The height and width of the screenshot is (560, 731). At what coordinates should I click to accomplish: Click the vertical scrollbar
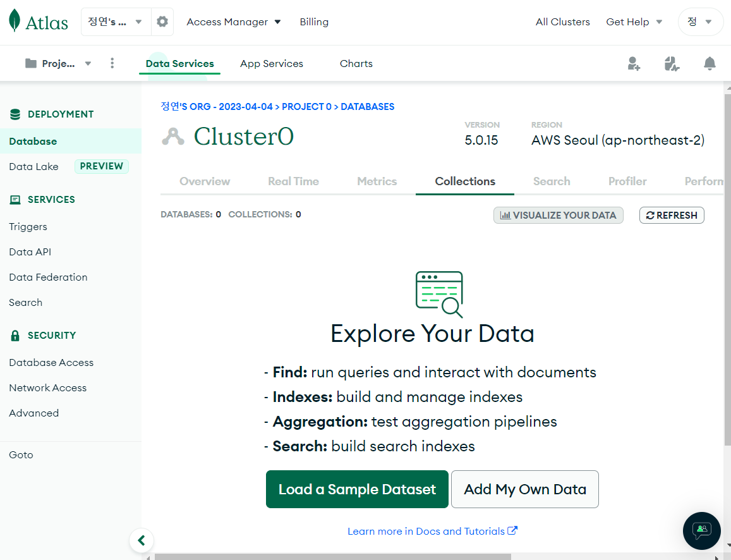(x=727, y=269)
